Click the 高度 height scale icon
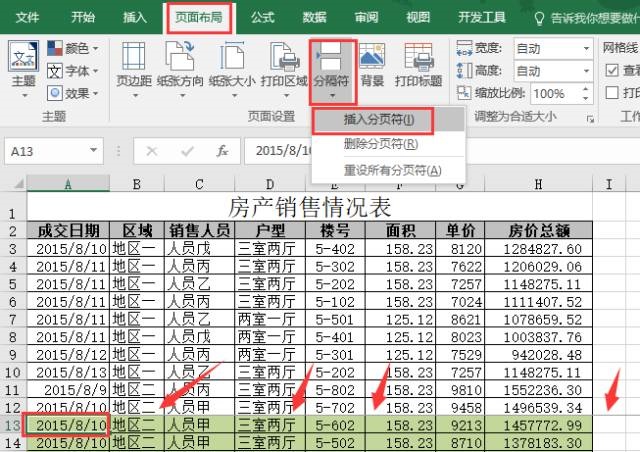 coord(464,71)
